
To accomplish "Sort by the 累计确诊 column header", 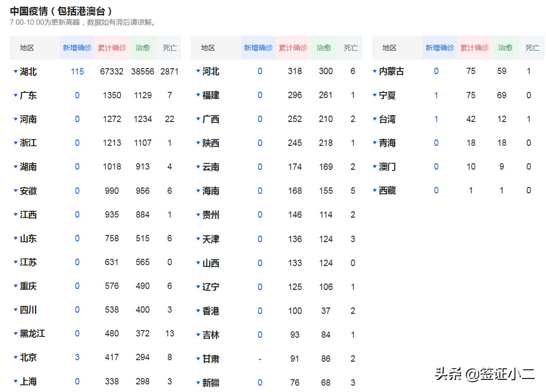I will tap(112, 48).
